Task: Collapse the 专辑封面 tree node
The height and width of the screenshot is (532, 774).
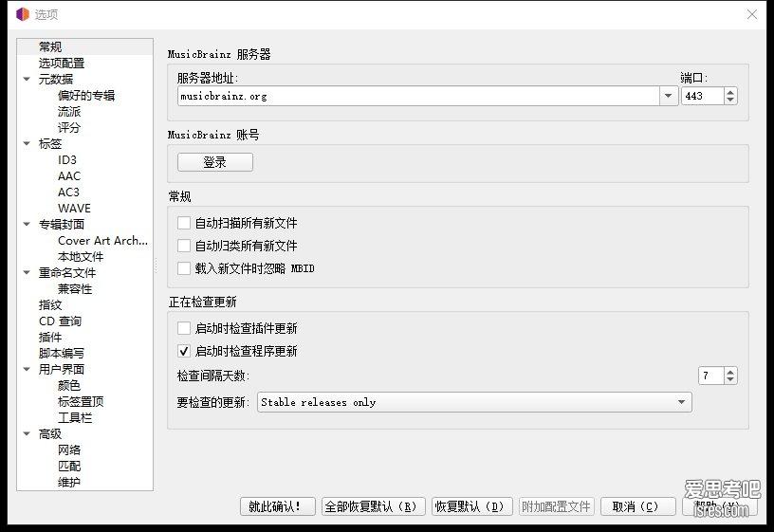Action: tap(27, 225)
